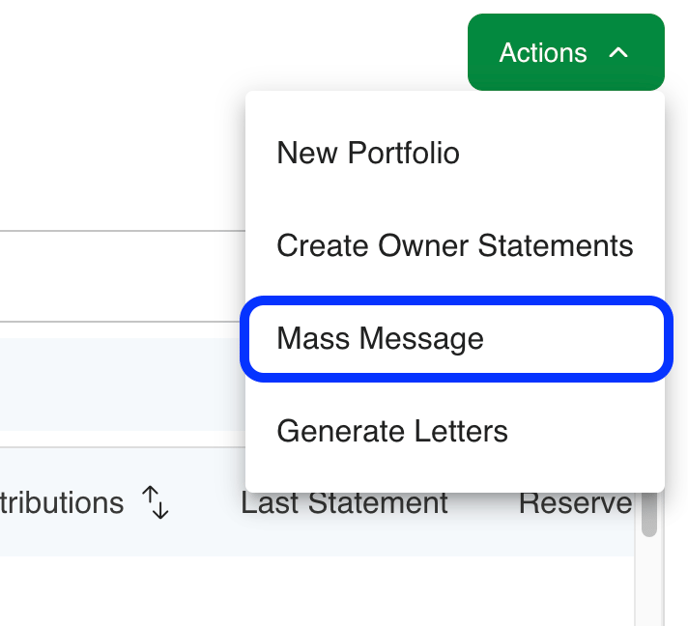Select New Portfolio from the menu

coord(368,153)
